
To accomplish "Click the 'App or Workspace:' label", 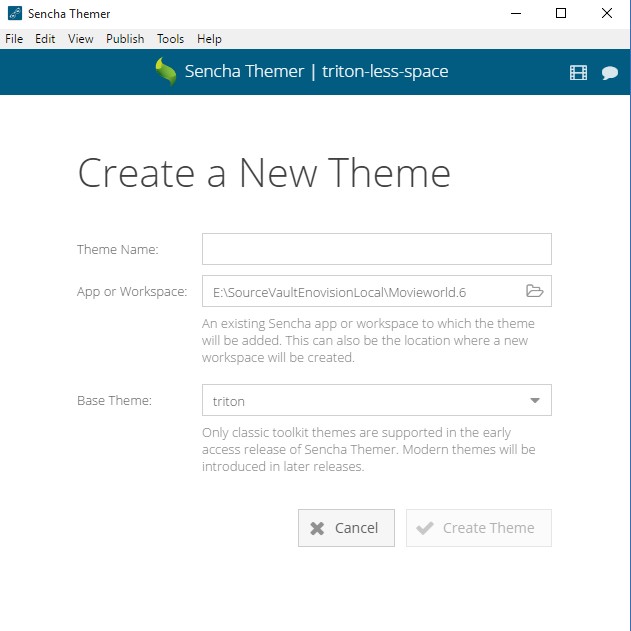I will click(x=132, y=291).
